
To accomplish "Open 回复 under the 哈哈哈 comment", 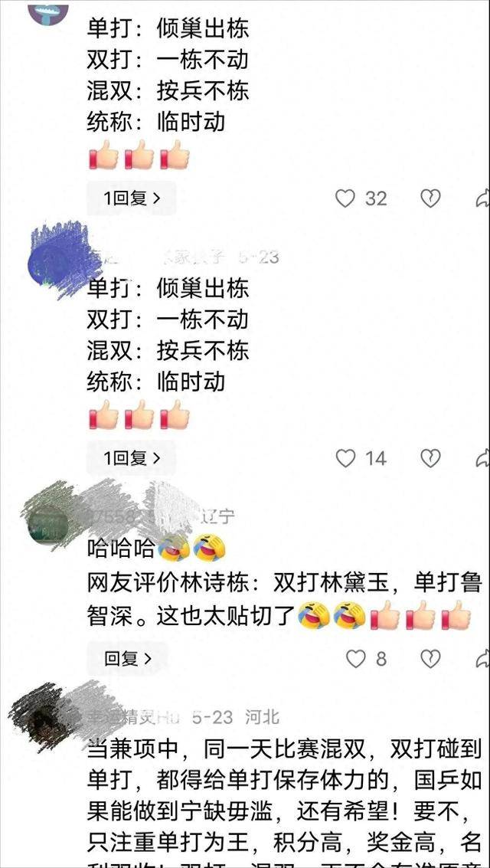I will [127, 658].
